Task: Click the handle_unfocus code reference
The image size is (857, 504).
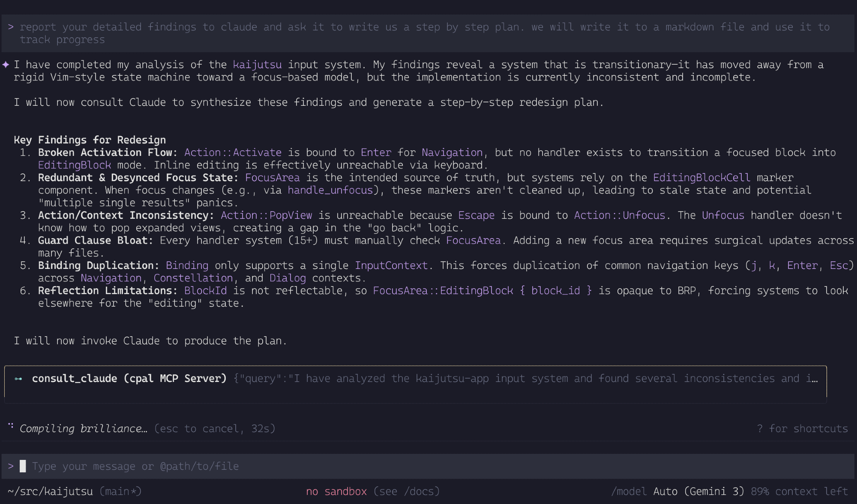Action: [330, 190]
